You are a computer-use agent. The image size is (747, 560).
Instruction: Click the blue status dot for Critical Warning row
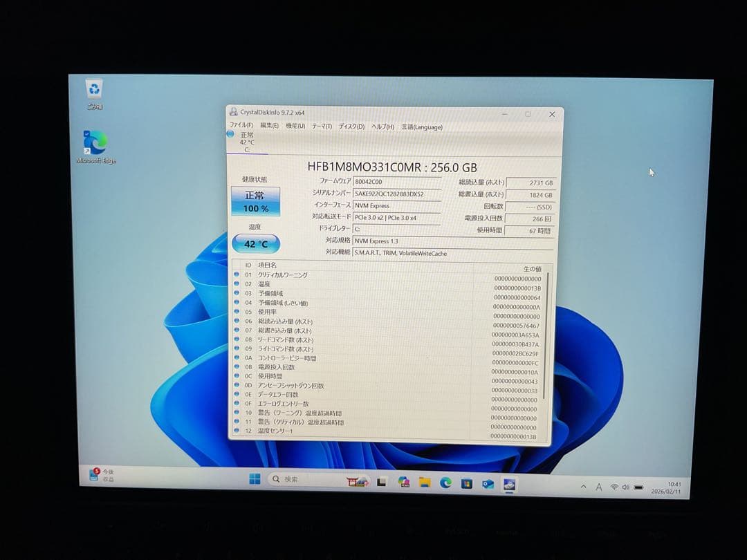237,275
